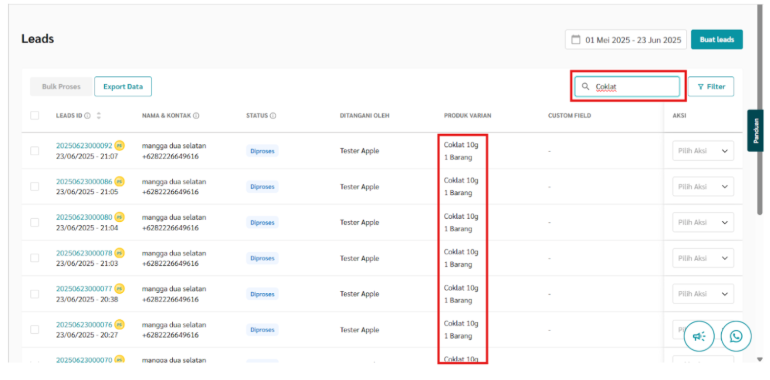
Task: Click info icon beside NAMA & KONTAK header
Action: click(x=196, y=116)
